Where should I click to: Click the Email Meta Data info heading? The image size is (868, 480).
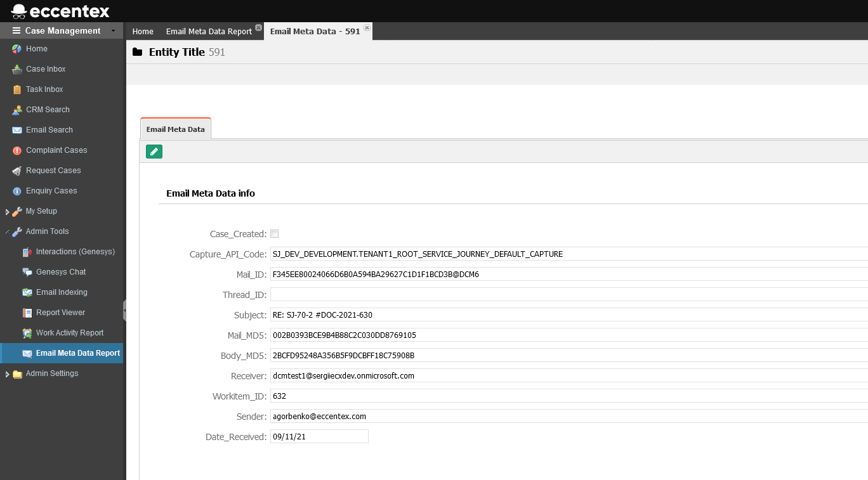tap(211, 193)
